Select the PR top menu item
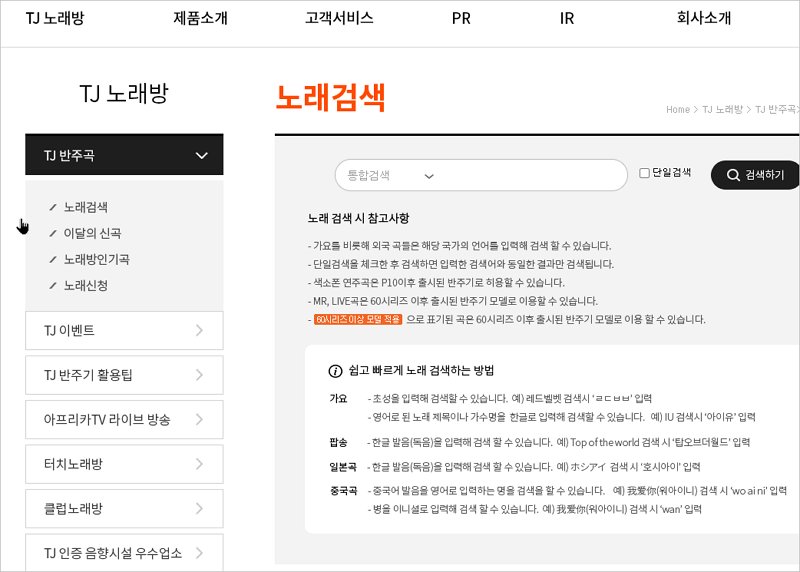800x572 pixels. pyautogui.click(x=461, y=17)
